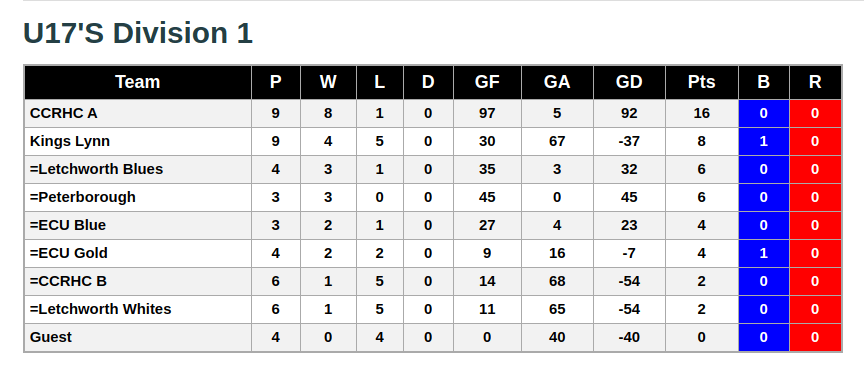The image size is (864, 370).
Task: Click the =Peterborough team name
Action: [x=83, y=197]
